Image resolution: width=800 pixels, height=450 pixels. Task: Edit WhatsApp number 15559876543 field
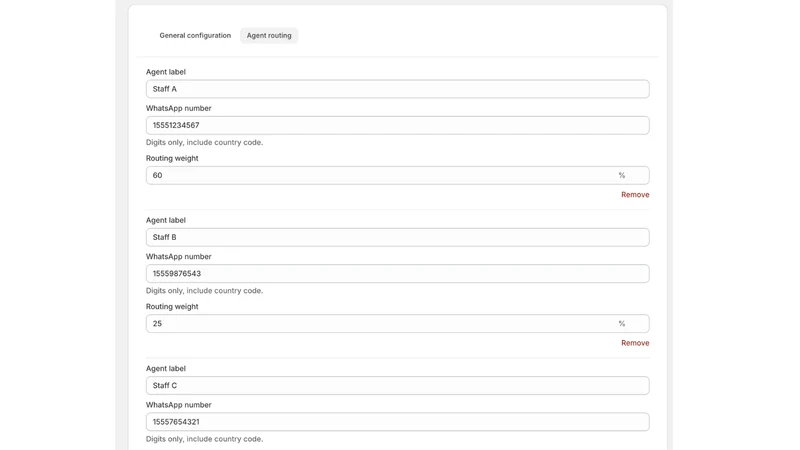397,273
